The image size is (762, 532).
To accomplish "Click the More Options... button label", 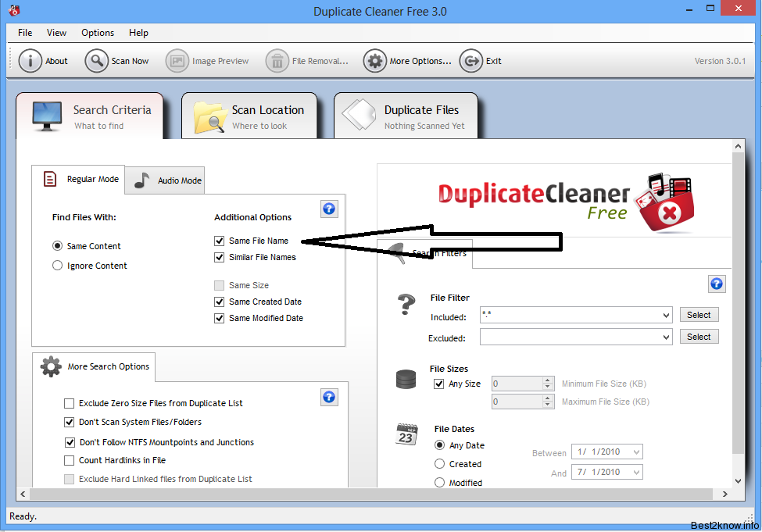I will pyautogui.click(x=420, y=61).
